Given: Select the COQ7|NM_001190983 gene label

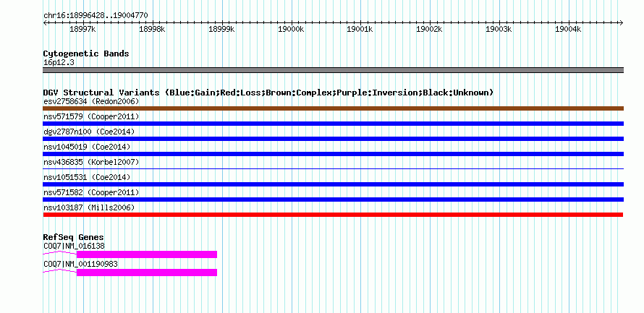Looking at the screenshot, I should click(80, 264).
